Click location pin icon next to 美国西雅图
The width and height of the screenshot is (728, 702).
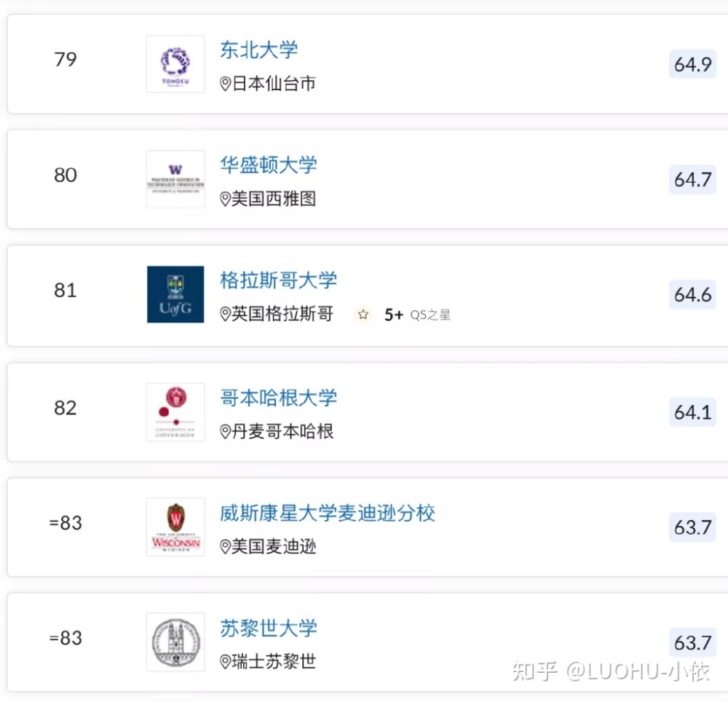point(225,200)
